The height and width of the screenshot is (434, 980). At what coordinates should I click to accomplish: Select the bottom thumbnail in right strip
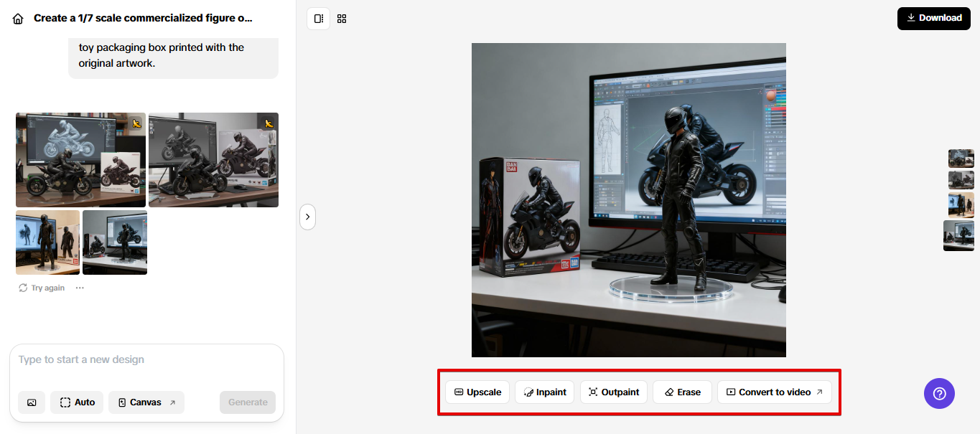[958, 235]
